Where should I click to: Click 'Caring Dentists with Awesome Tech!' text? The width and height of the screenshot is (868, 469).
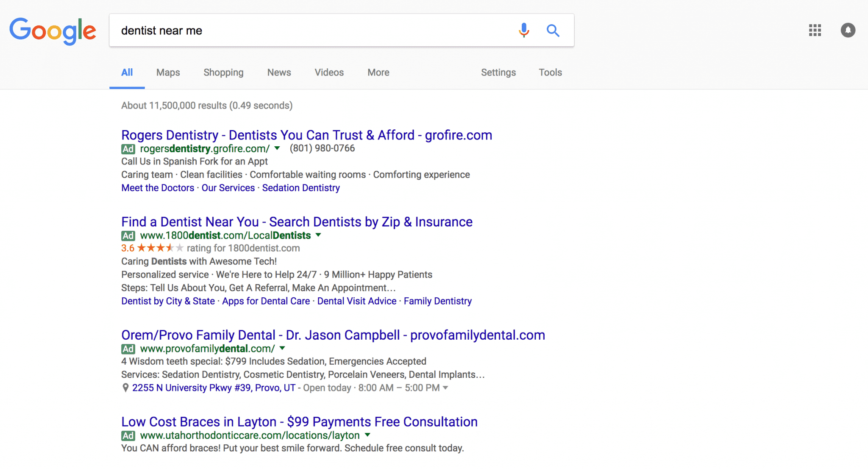pyautogui.click(x=199, y=261)
